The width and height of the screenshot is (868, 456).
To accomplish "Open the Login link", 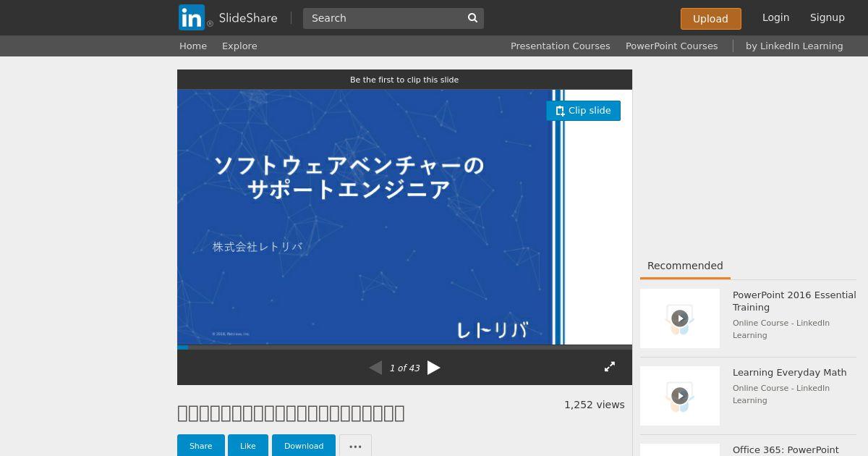I will tap(775, 17).
